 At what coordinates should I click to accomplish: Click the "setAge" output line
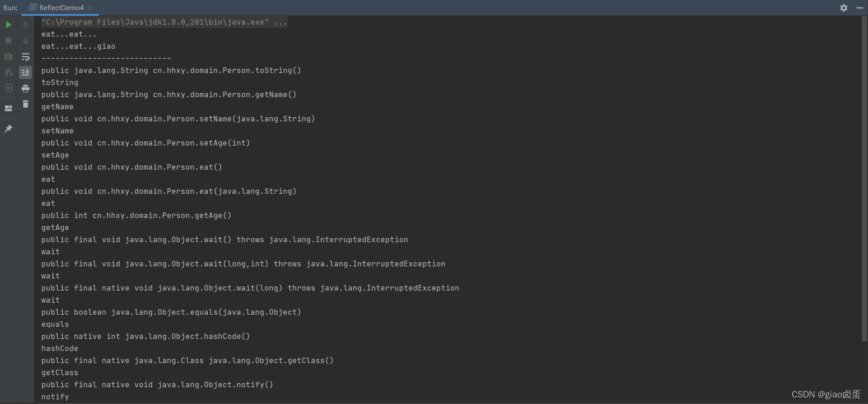pos(55,155)
